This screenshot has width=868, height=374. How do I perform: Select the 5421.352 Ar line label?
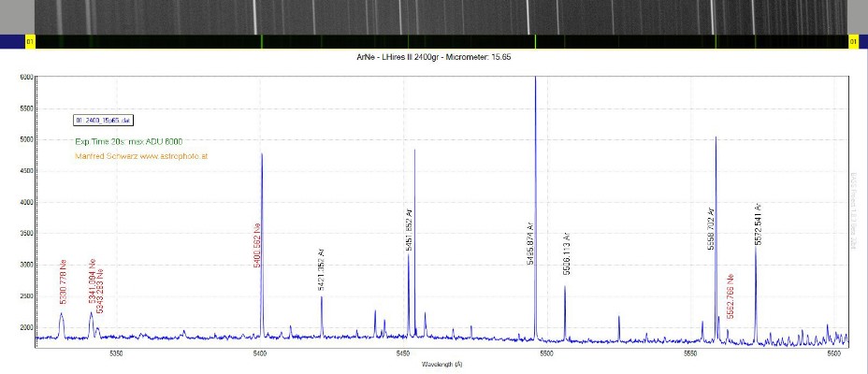click(x=321, y=270)
